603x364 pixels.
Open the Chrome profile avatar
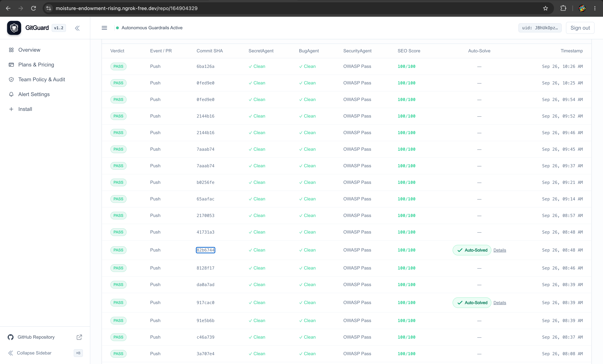pyautogui.click(x=582, y=8)
